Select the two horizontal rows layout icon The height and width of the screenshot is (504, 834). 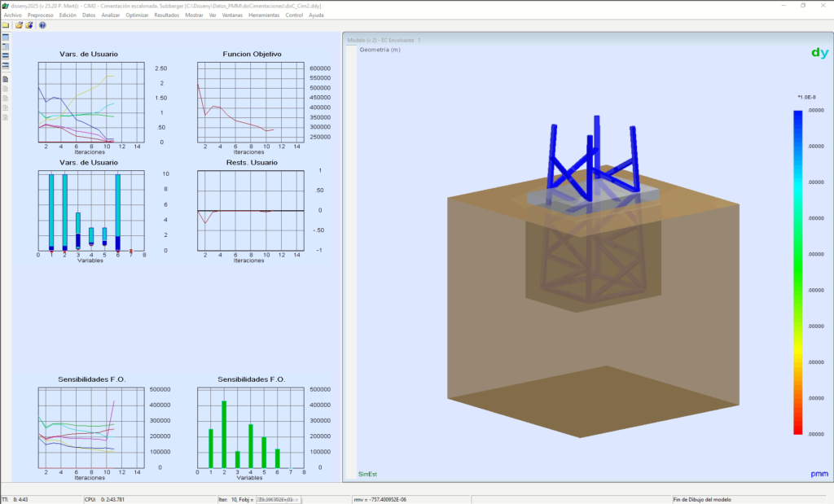6,55
